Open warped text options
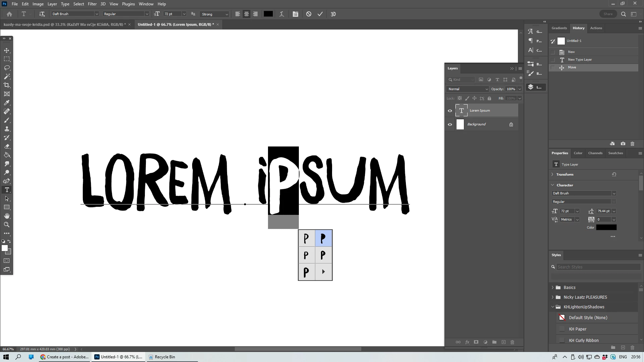Image resolution: width=644 pixels, height=362 pixels. tap(282, 14)
